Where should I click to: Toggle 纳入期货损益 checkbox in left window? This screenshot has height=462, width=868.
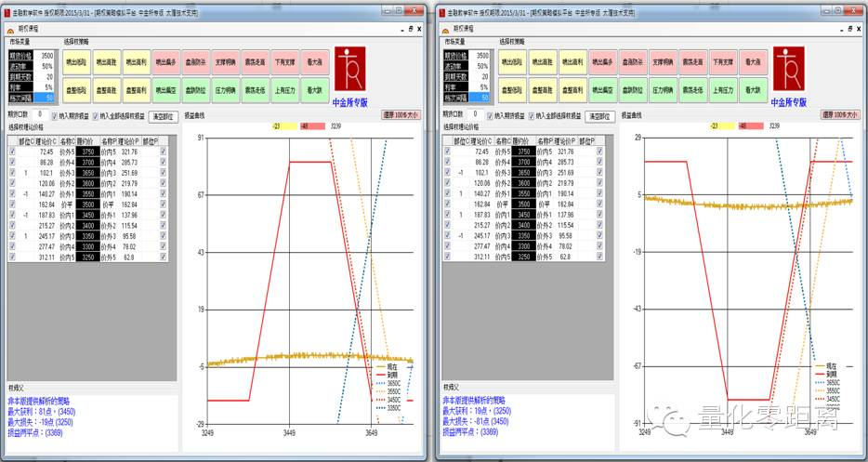(x=54, y=116)
